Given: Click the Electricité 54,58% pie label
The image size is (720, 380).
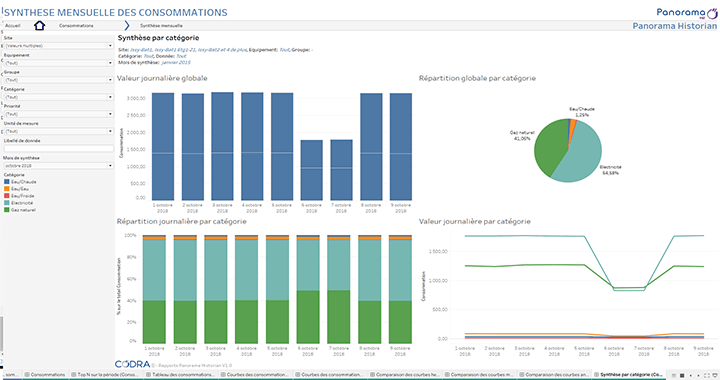Looking at the screenshot, I should tap(610, 170).
